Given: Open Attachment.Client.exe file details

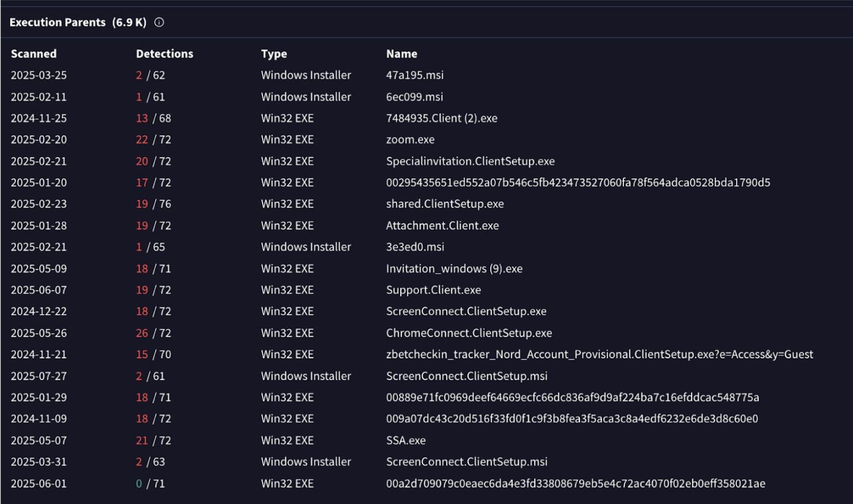Looking at the screenshot, I should click(x=443, y=226).
